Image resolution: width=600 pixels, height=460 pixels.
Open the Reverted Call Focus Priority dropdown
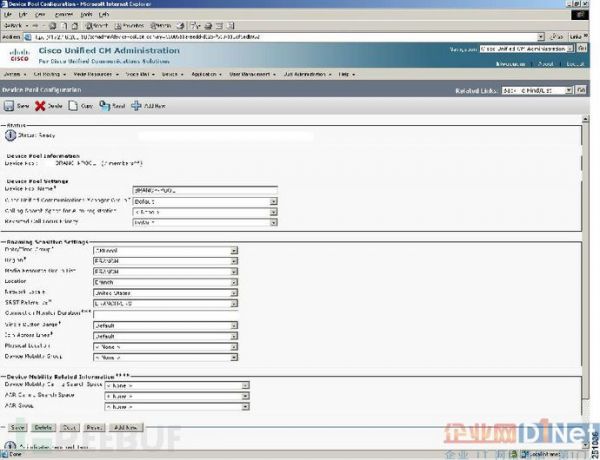click(205, 222)
